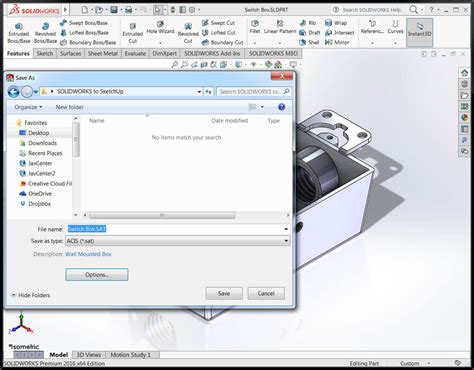Switch to the Evaluate tab
474x370 pixels.
pos(135,53)
